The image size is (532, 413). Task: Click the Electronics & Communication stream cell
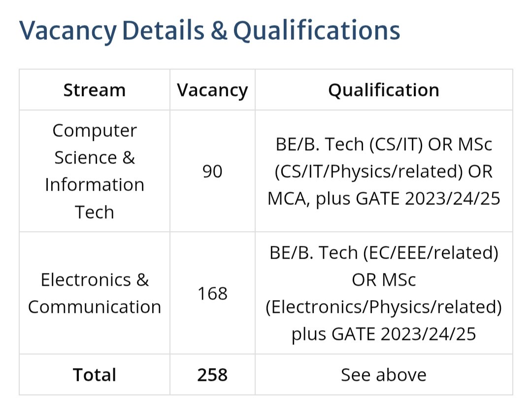(95, 293)
